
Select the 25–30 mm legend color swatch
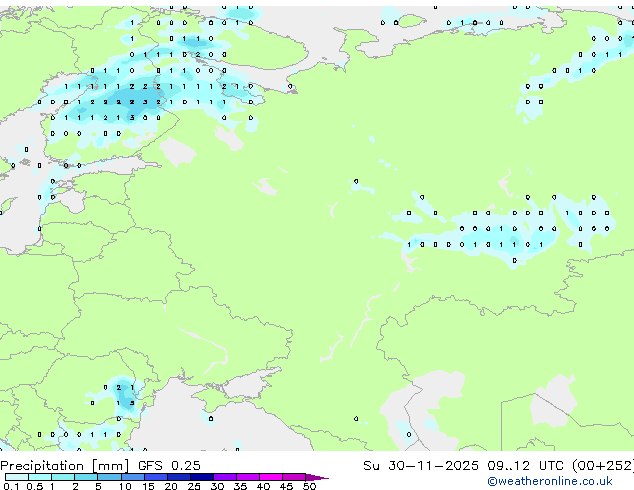[201, 477]
